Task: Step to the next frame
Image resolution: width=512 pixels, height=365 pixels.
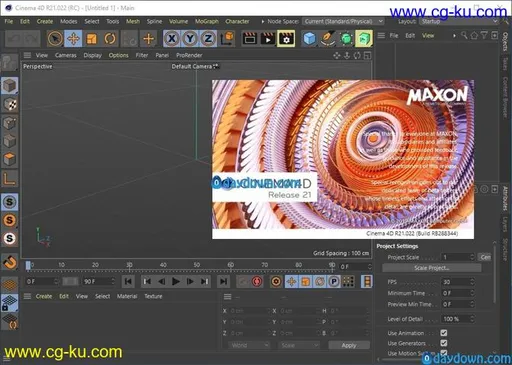Action: click(x=190, y=282)
